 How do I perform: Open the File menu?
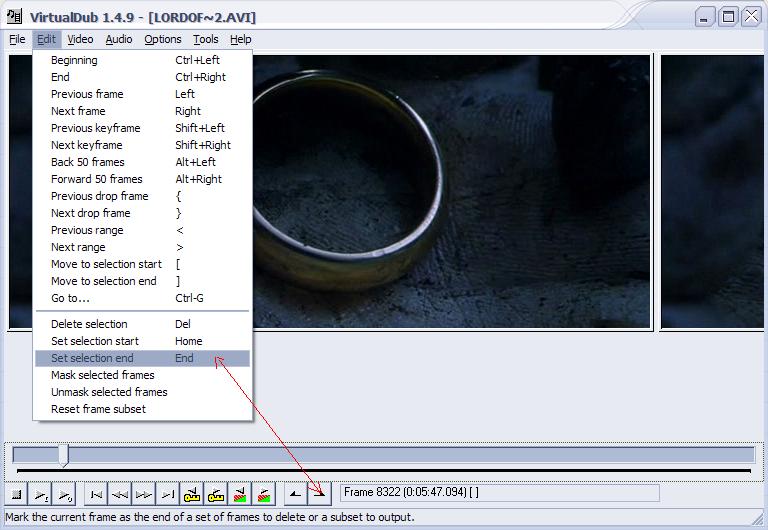[17, 39]
